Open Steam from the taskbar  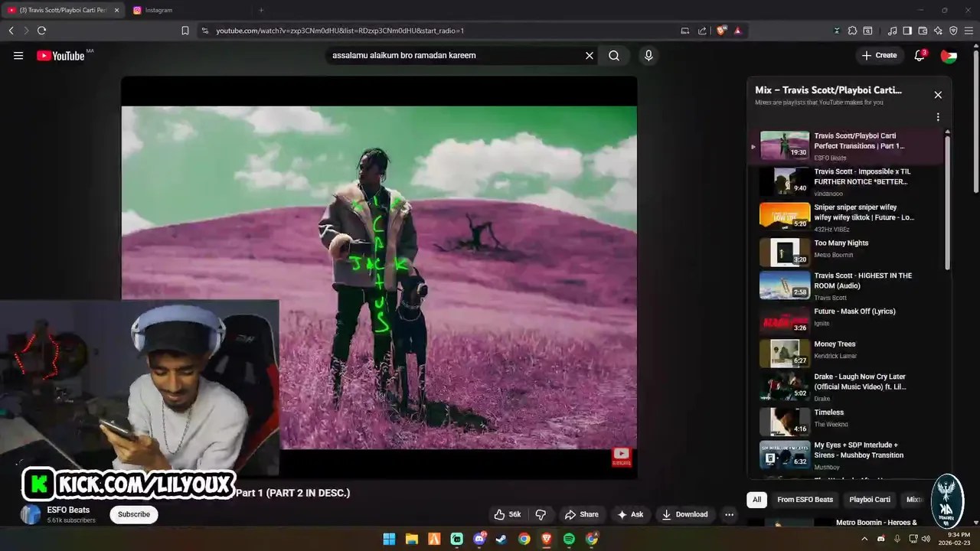501,539
